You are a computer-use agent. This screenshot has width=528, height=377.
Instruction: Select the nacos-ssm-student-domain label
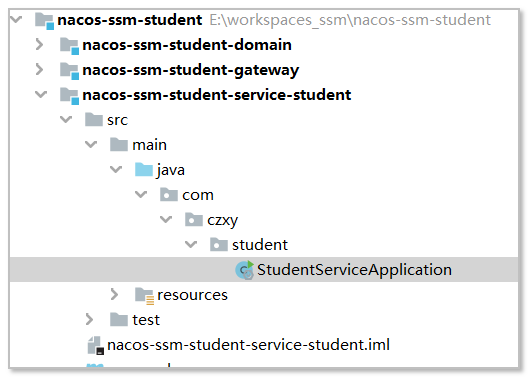point(187,45)
